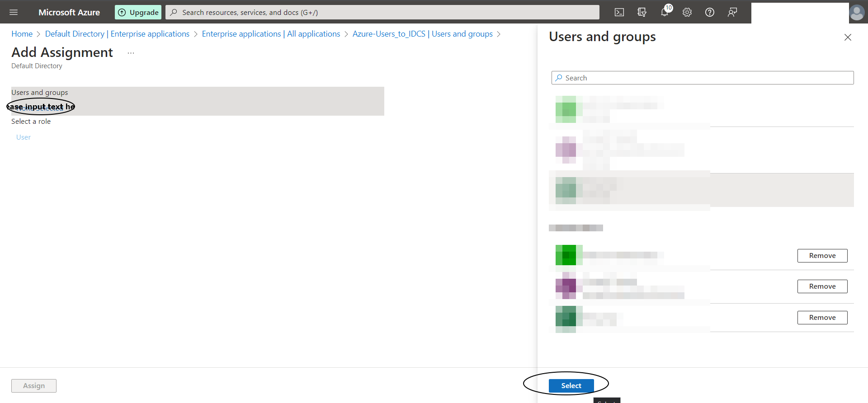
Task: Open the notifications bell
Action: point(665,12)
